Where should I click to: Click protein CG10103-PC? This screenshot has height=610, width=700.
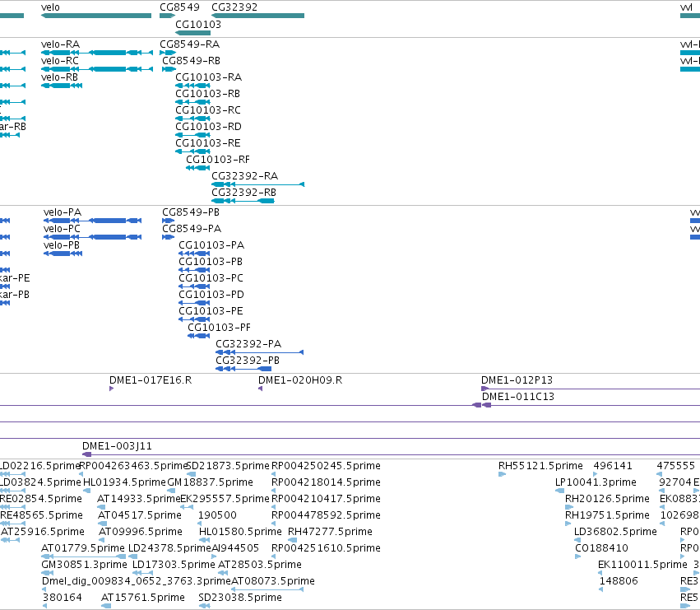coord(194,286)
